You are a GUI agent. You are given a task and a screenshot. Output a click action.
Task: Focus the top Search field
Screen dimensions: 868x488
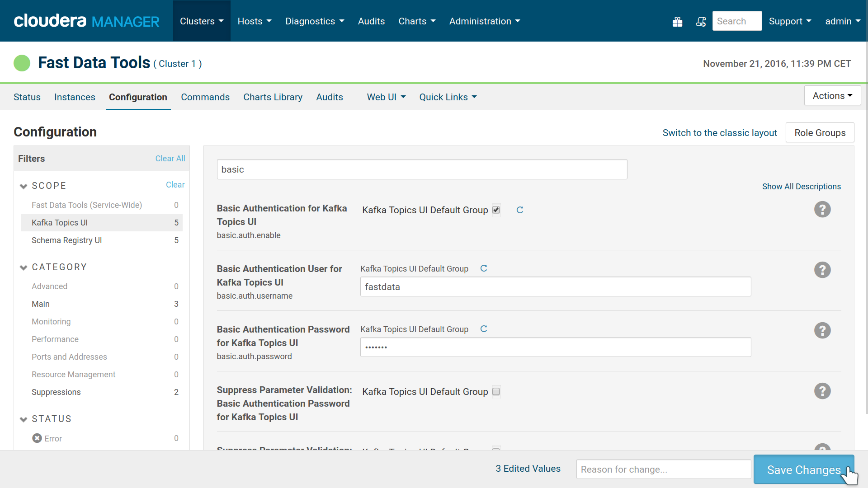click(x=737, y=21)
